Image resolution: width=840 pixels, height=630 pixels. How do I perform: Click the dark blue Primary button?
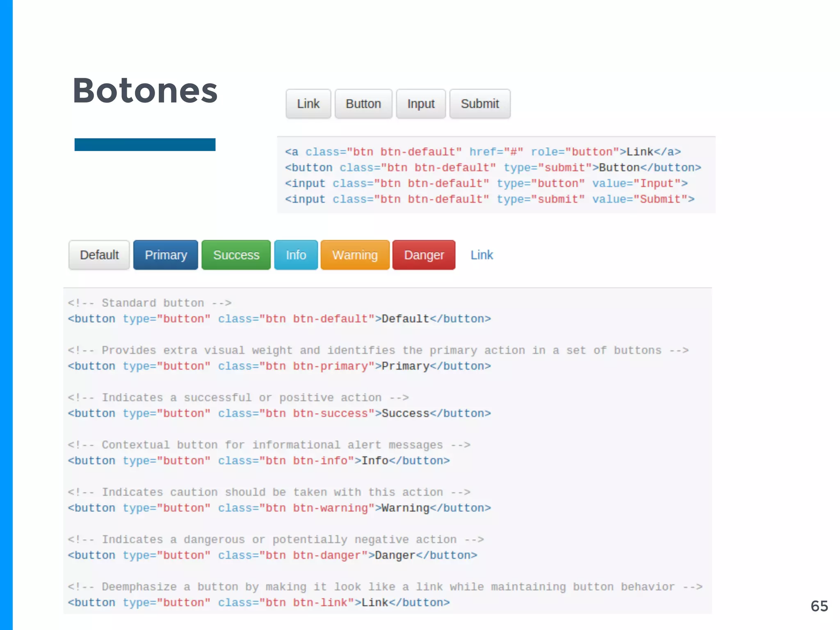click(166, 255)
